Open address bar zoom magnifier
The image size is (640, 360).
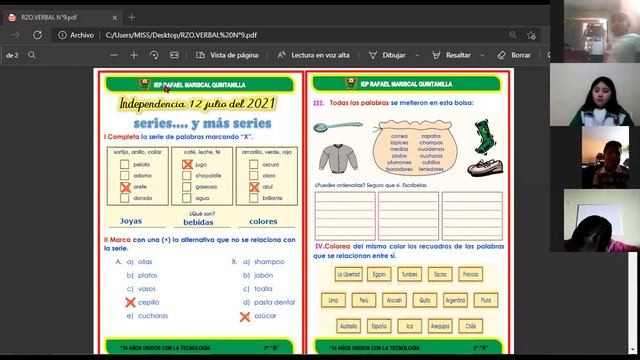point(513,35)
